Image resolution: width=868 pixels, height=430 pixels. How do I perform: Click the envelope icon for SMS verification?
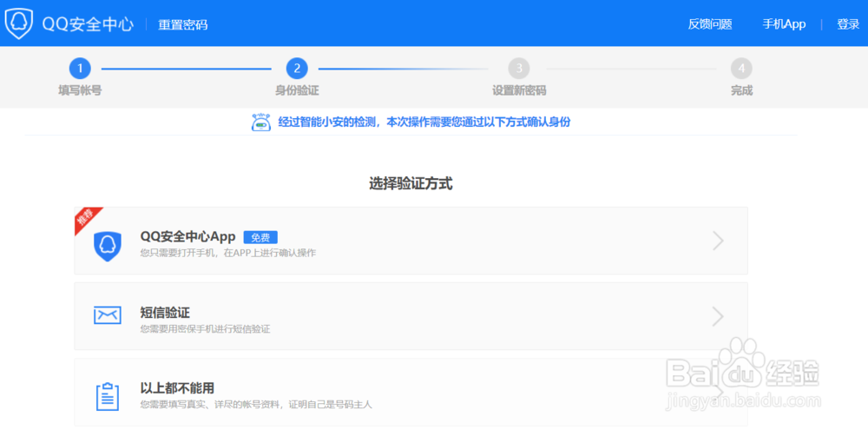(x=108, y=314)
